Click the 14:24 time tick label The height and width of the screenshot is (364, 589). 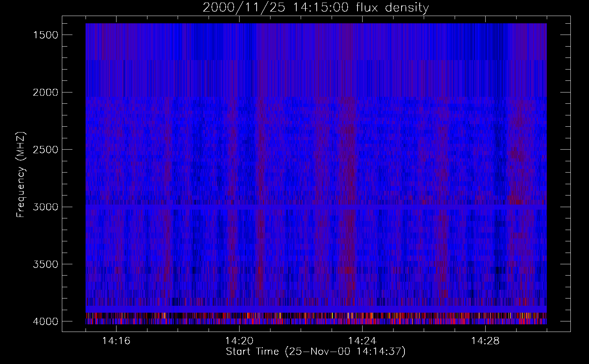[362, 341]
